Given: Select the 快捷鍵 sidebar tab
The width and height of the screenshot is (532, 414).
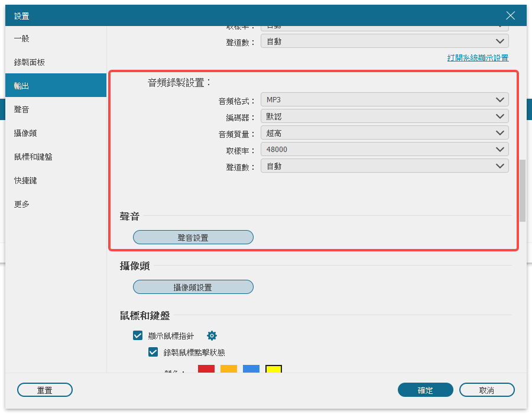Looking at the screenshot, I should pyautogui.click(x=56, y=180).
